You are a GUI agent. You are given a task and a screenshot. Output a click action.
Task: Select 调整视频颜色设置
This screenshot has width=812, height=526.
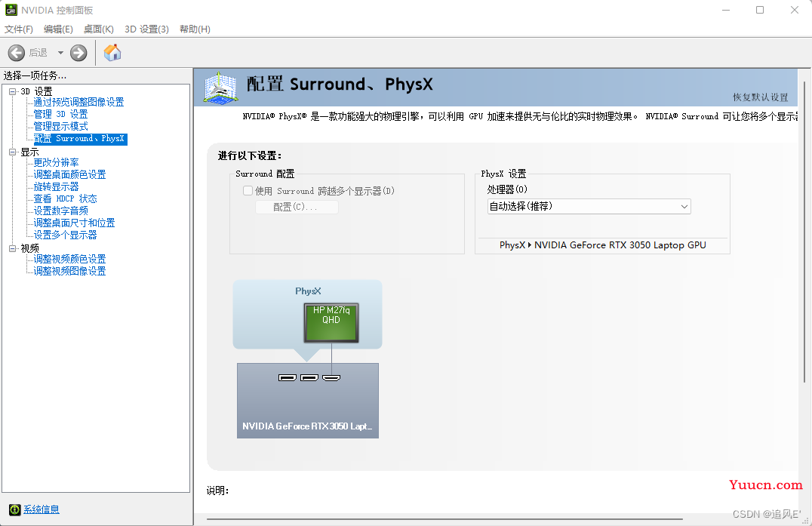pos(69,259)
